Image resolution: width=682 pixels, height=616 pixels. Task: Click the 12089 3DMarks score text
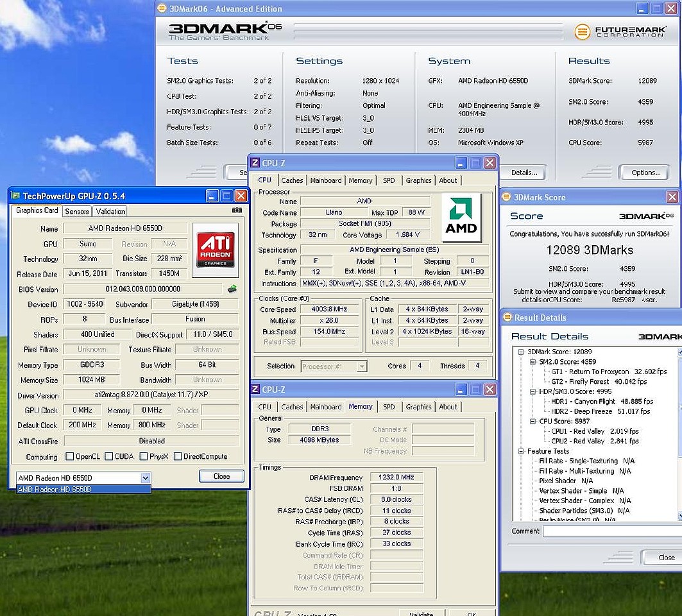[590, 250]
